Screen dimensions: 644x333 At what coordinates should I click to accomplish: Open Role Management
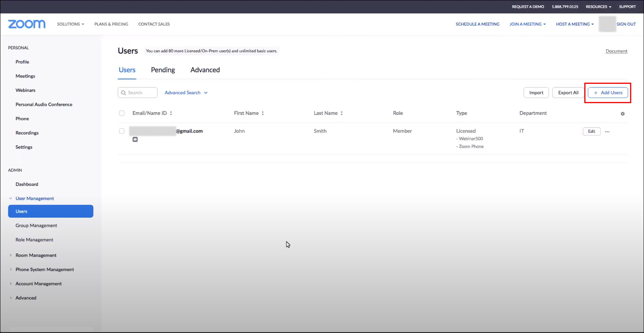click(34, 240)
